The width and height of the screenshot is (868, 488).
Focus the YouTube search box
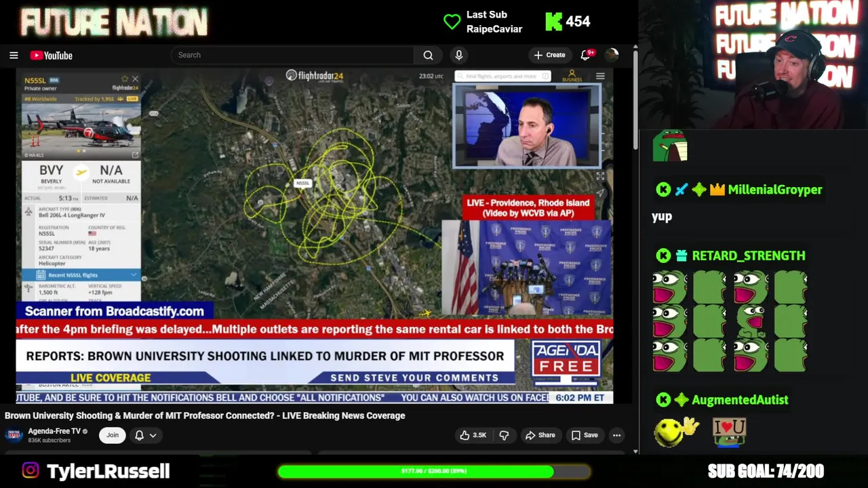tap(292, 55)
